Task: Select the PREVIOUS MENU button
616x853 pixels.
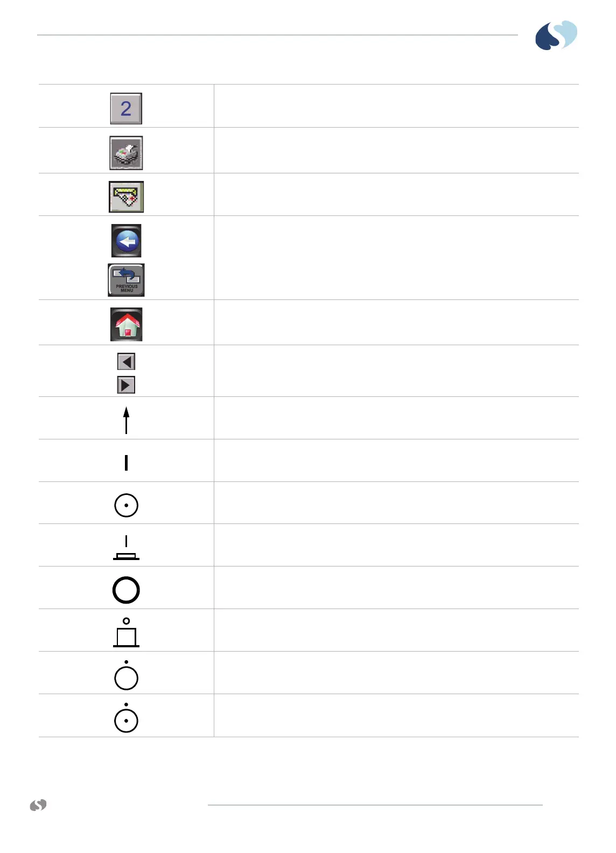Action: 126,280
